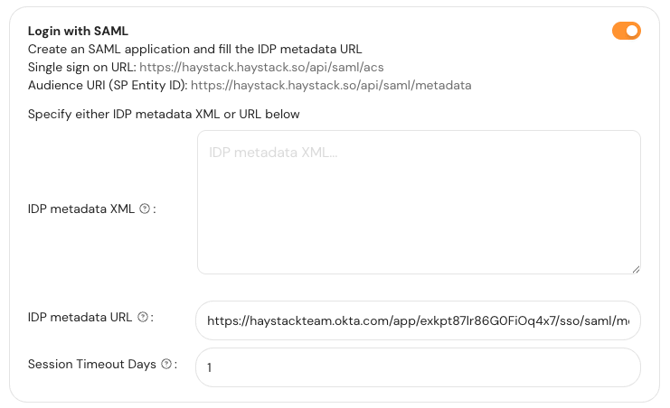This screenshot has height=408, width=670.
Task: Click the Session Timeout Days label
Action: (92, 364)
